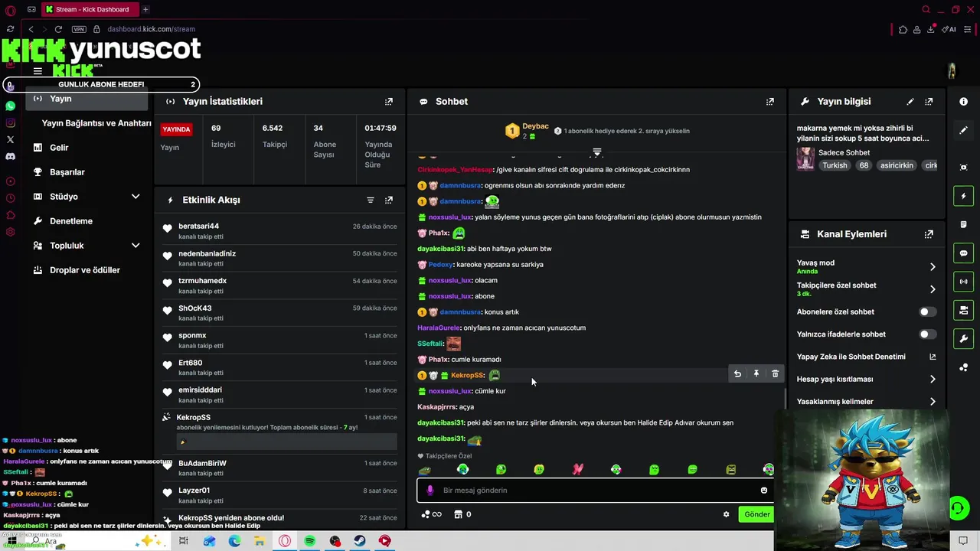Reply to KekropSS message with arrow icon
This screenshot has height=551, width=980.
click(737, 374)
